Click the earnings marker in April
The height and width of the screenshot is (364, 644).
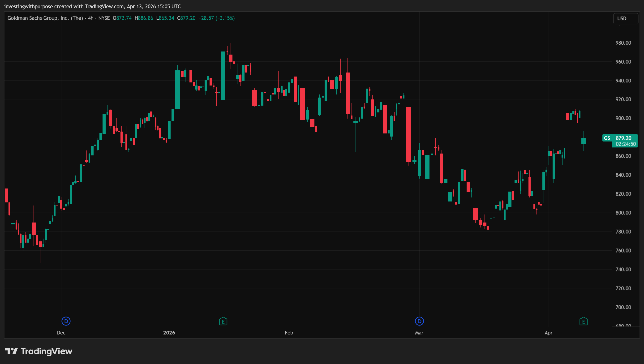(584, 321)
